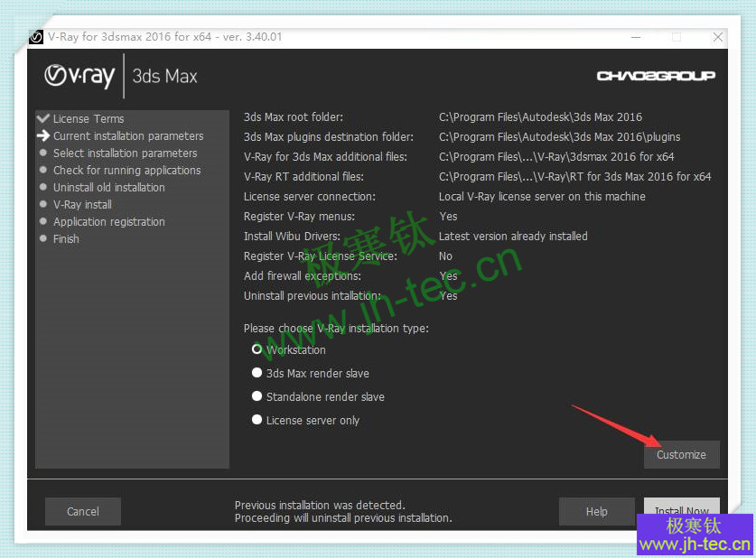The height and width of the screenshot is (558, 756).
Task: Start installation with Install Now
Action: [681, 507]
